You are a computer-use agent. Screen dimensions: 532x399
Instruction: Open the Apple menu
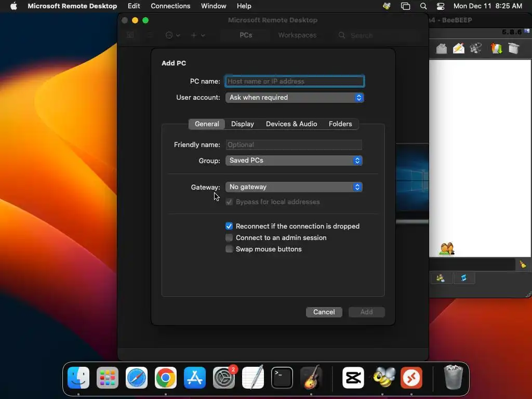[x=14, y=6]
